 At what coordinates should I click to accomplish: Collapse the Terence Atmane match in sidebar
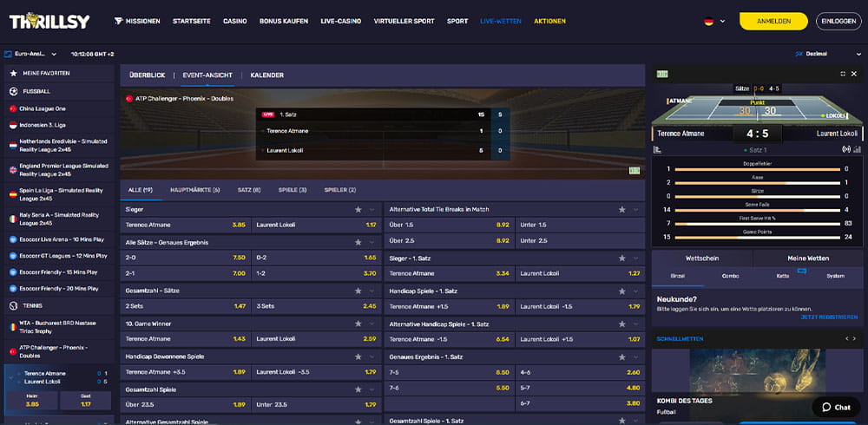pyautogui.click(x=12, y=377)
